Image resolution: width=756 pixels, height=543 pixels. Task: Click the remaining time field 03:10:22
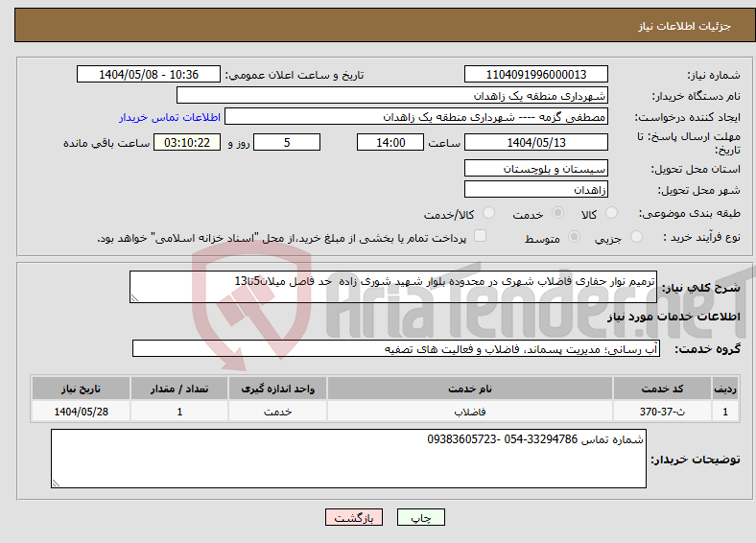(187, 142)
